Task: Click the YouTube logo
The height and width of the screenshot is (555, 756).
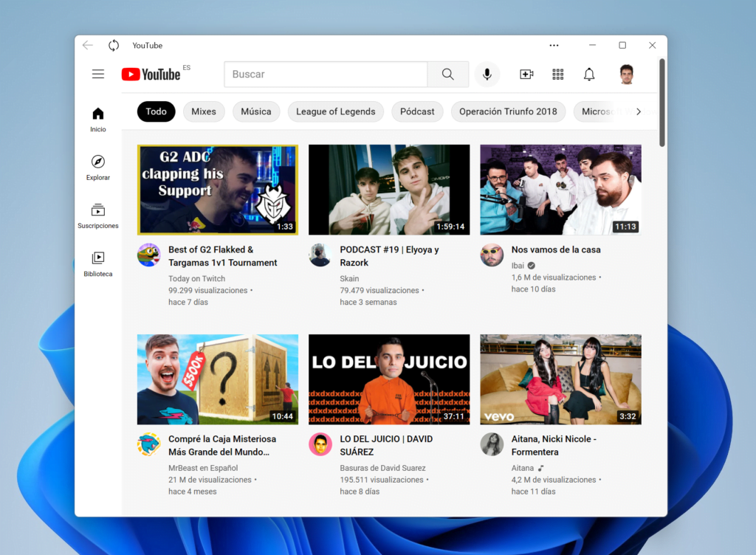Action: coord(151,74)
